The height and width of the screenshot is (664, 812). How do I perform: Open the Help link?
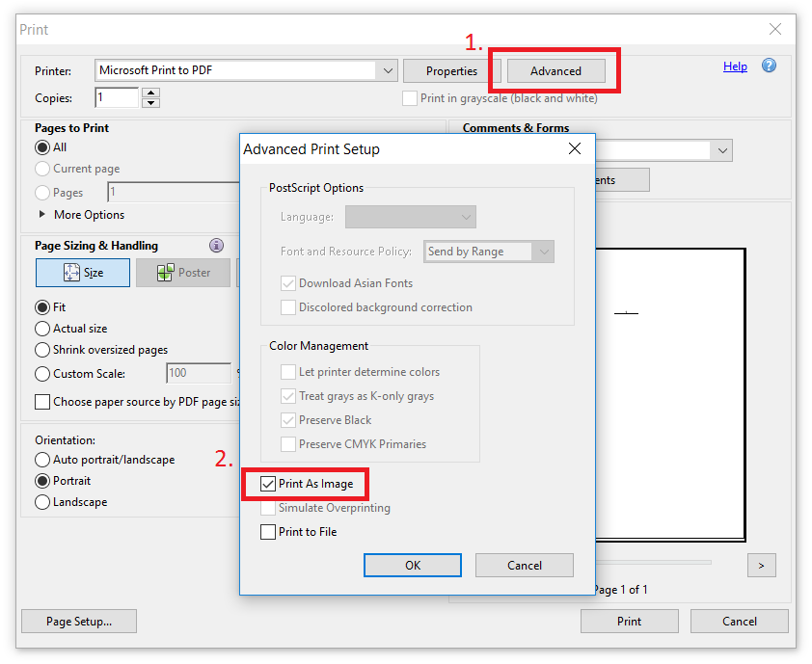tap(735, 66)
